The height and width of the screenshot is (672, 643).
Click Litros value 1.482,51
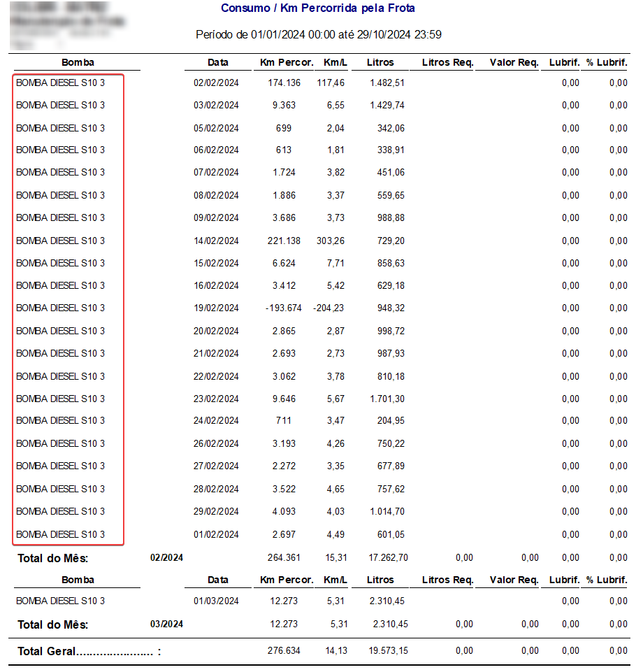386,83
